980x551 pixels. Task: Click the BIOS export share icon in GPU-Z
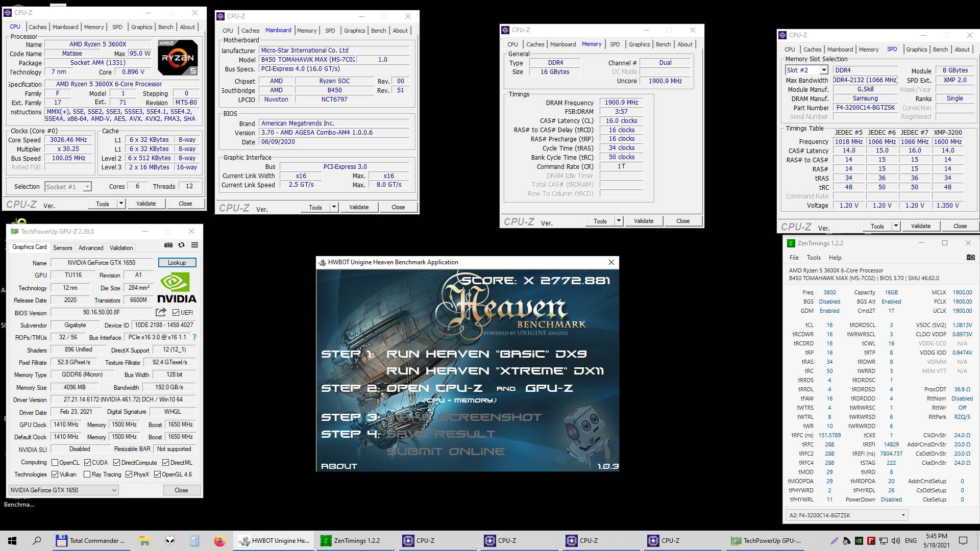pos(161,312)
